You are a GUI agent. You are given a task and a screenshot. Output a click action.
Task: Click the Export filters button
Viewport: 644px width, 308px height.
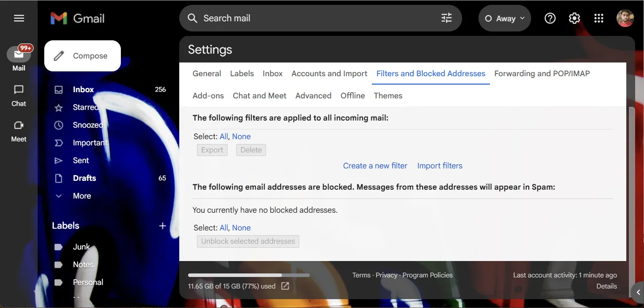pyautogui.click(x=212, y=150)
